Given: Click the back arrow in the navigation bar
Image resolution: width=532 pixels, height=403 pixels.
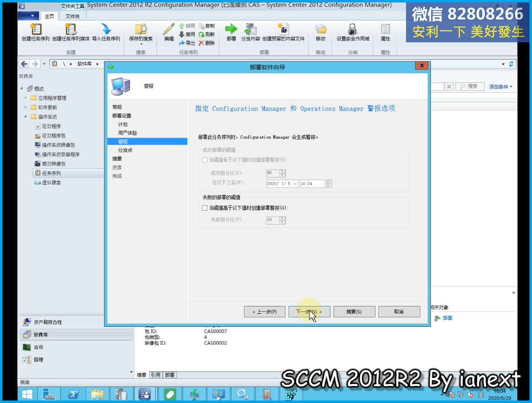Looking at the screenshot, I should [x=24, y=64].
